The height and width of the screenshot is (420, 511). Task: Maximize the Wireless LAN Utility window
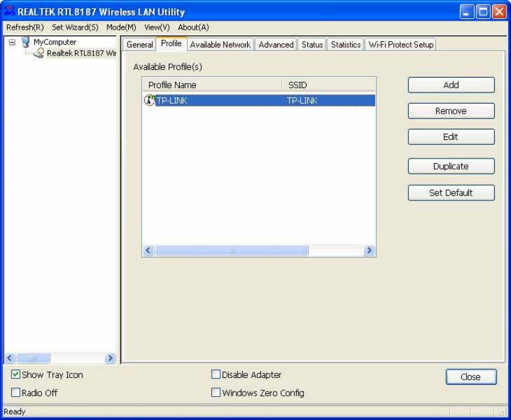tap(483, 12)
